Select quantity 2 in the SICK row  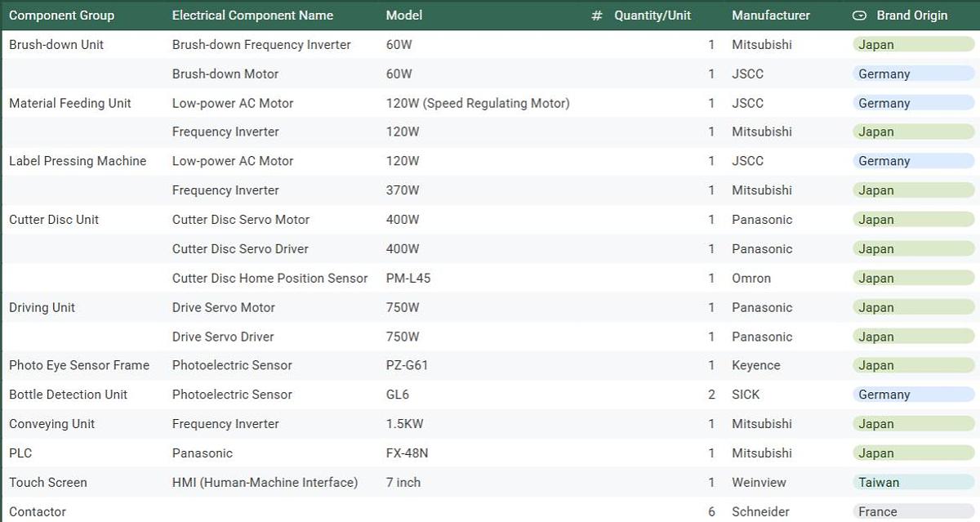point(711,395)
